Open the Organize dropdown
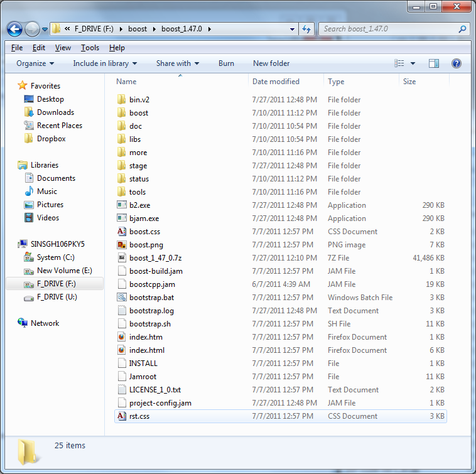This screenshot has height=474, width=476. click(x=35, y=63)
